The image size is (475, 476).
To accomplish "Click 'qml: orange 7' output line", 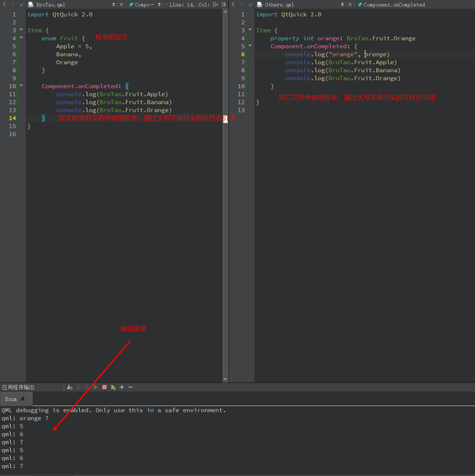I will point(25,418).
